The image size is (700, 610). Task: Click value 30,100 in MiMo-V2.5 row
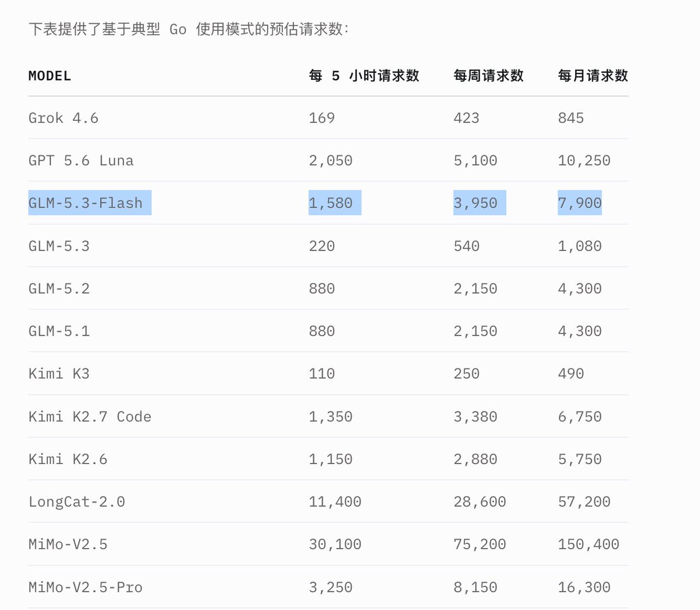coord(335,545)
